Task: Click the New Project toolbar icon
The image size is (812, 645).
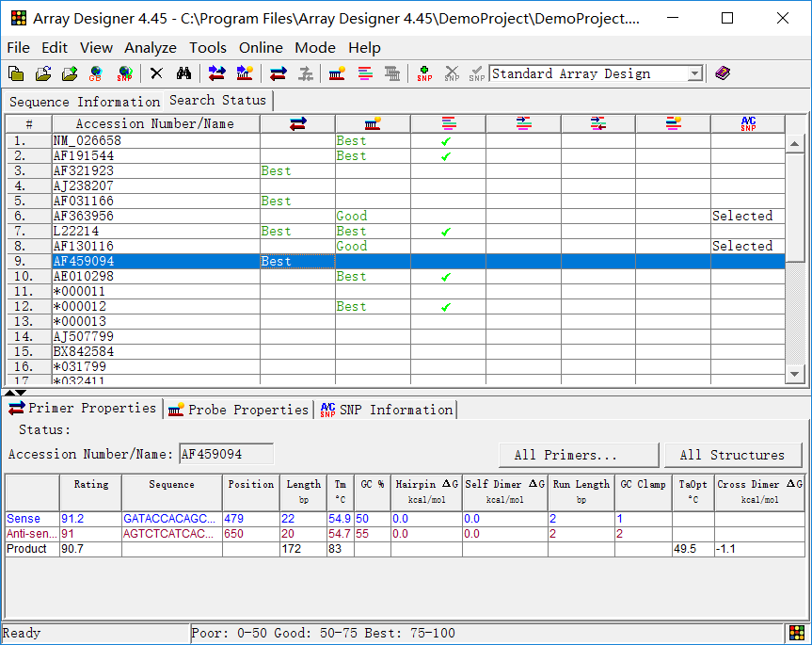Action: (16, 73)
